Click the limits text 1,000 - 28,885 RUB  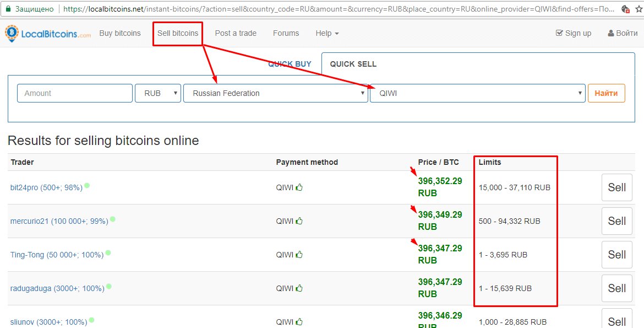512,322
